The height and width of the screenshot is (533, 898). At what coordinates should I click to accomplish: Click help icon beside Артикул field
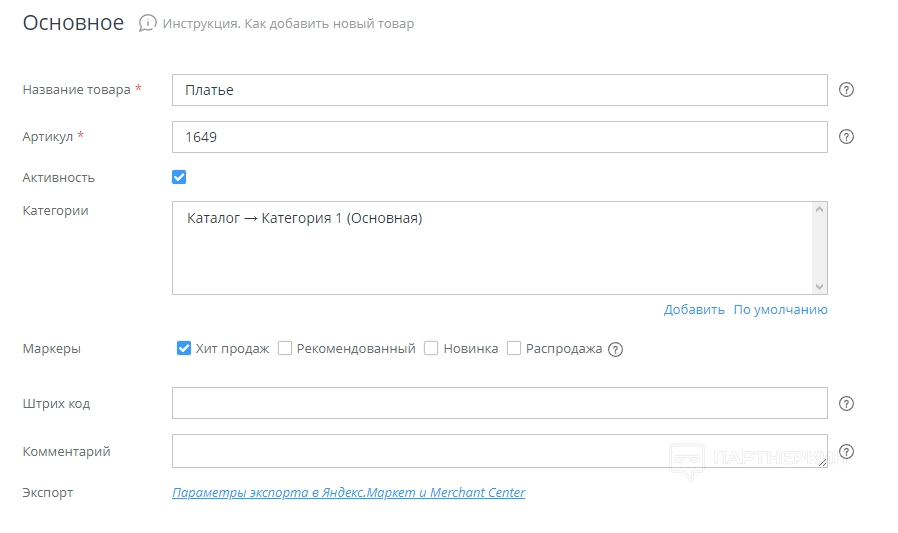[x=846, y=137]
